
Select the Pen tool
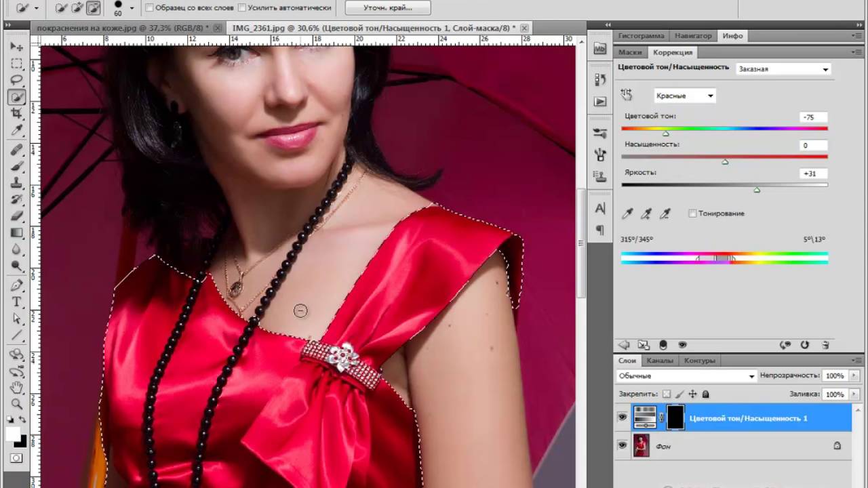click(17, 285)
